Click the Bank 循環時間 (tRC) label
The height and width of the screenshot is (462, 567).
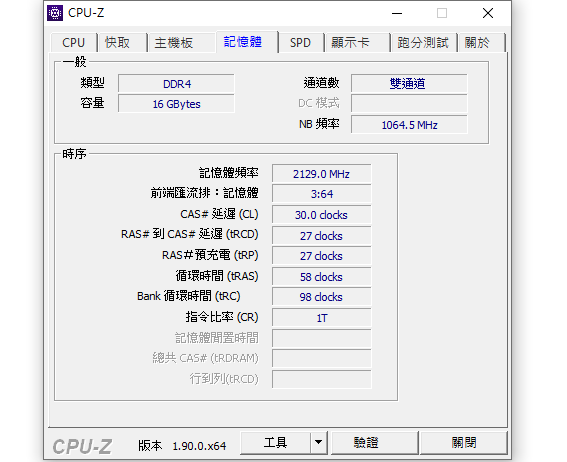click(x=188, y=296)
